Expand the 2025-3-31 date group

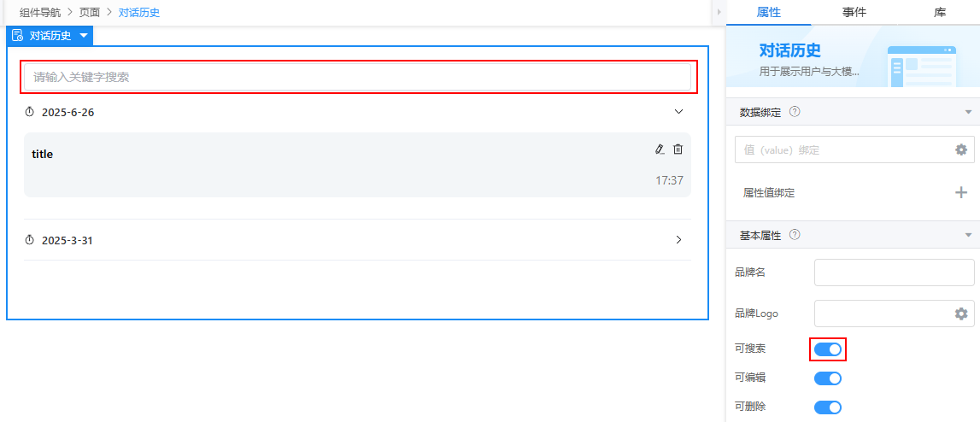[678, 240]
